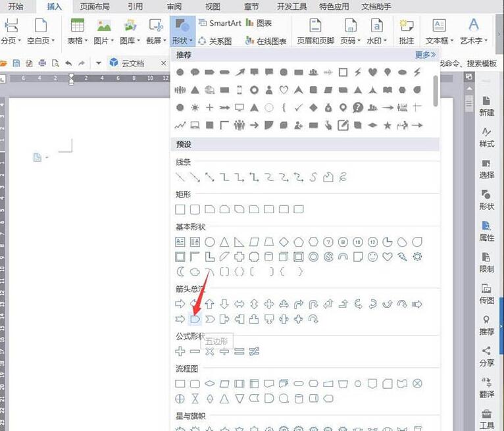The width and height of the screenshot is (504, 431).
Task: Close the 云文档 tab
Action: click(x=164, y=63)
